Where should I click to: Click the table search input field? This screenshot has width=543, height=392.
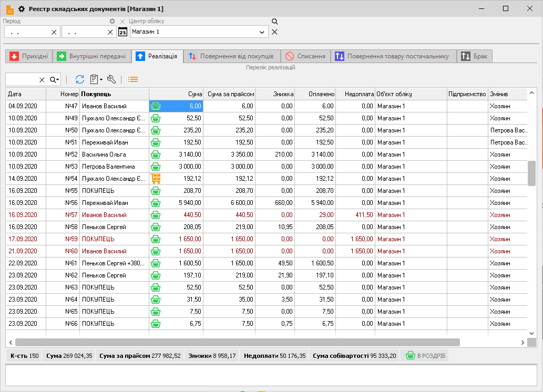[21, 79]
